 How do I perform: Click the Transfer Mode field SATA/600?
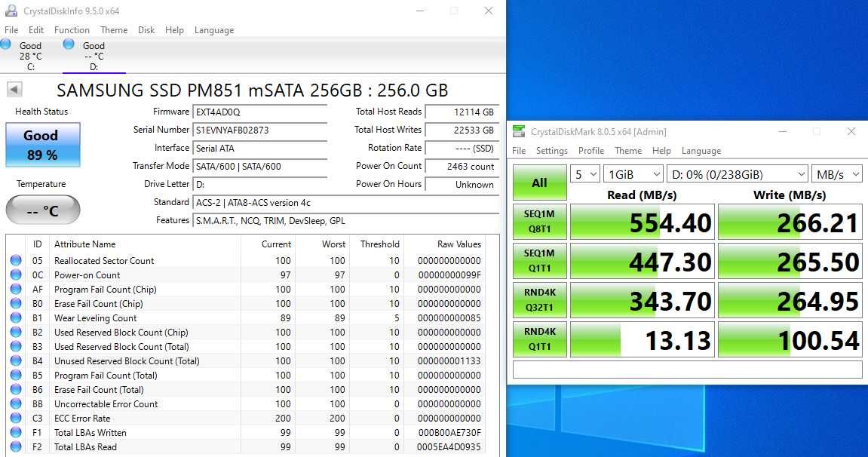pos(259,166)
